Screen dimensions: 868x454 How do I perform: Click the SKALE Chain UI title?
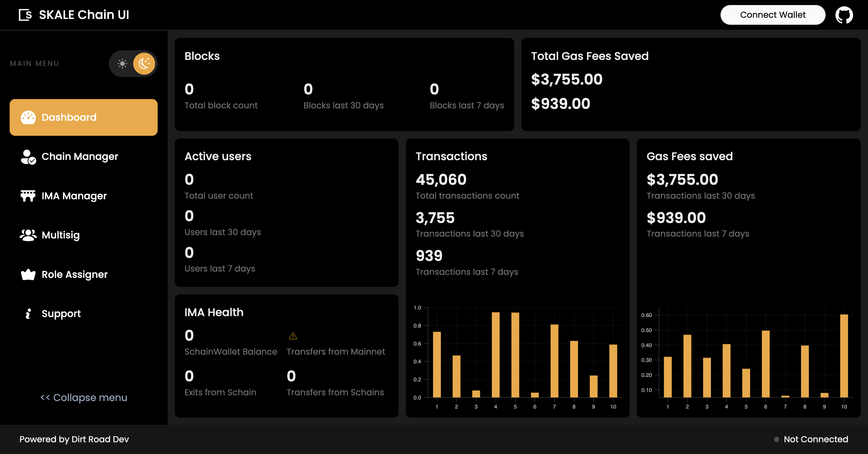pos(84,15)
